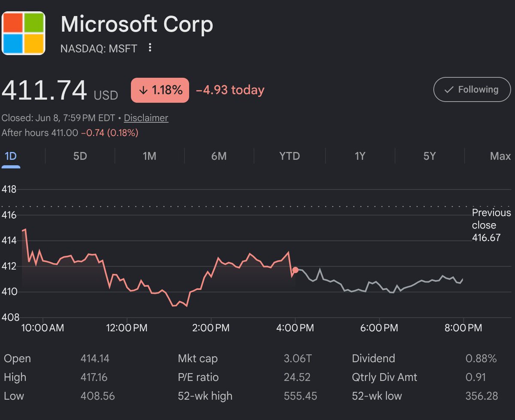Click the Previous close 416.67 label
Image resolution: width=515 pixels, height=420 pixels.
point(491,225)
